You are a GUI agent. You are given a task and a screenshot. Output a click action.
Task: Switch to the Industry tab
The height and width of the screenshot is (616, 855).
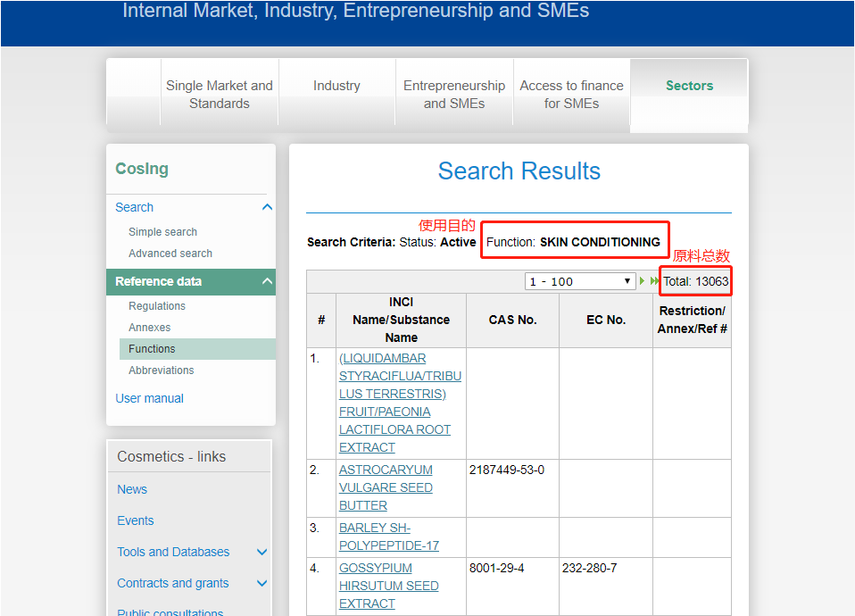point(336,86)
